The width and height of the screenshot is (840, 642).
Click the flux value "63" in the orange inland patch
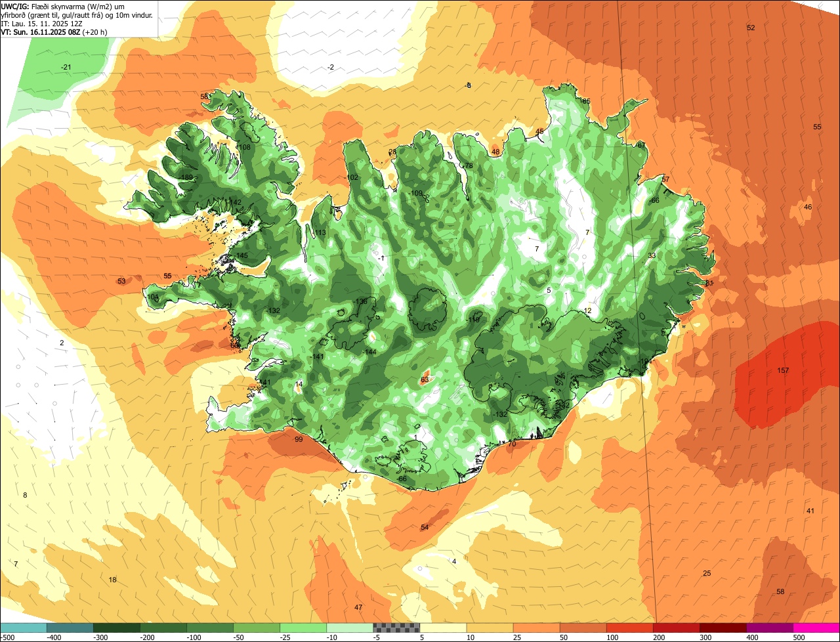[x=425, y=380]
